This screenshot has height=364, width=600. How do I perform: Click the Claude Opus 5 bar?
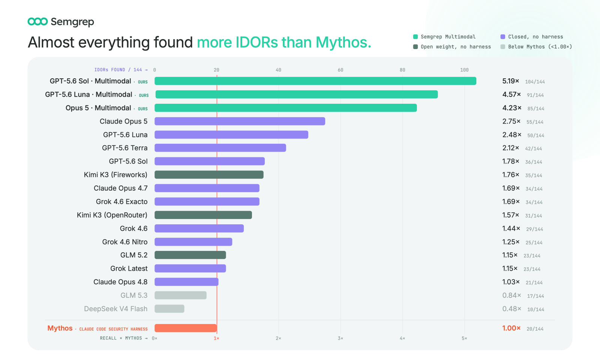[240, 121]
